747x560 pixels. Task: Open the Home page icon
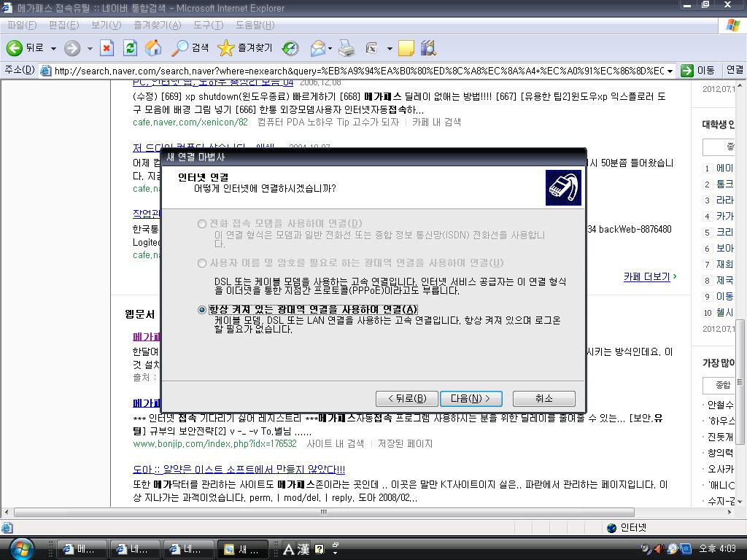(153, 47)
